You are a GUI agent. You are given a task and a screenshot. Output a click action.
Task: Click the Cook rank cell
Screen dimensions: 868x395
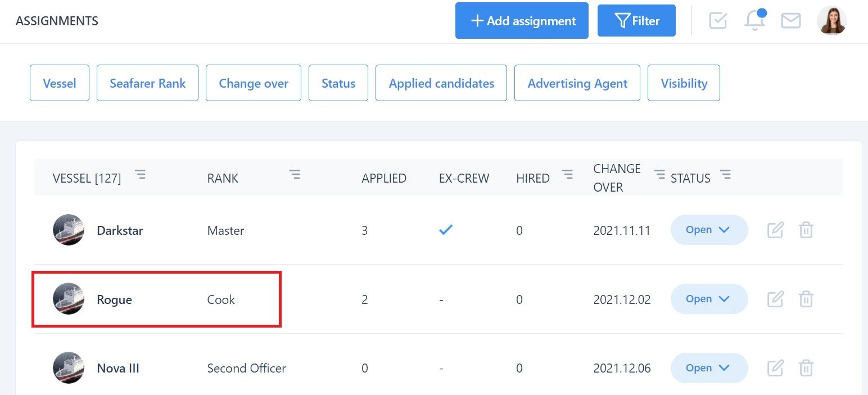pyautogui.click(x=221, y=299)
